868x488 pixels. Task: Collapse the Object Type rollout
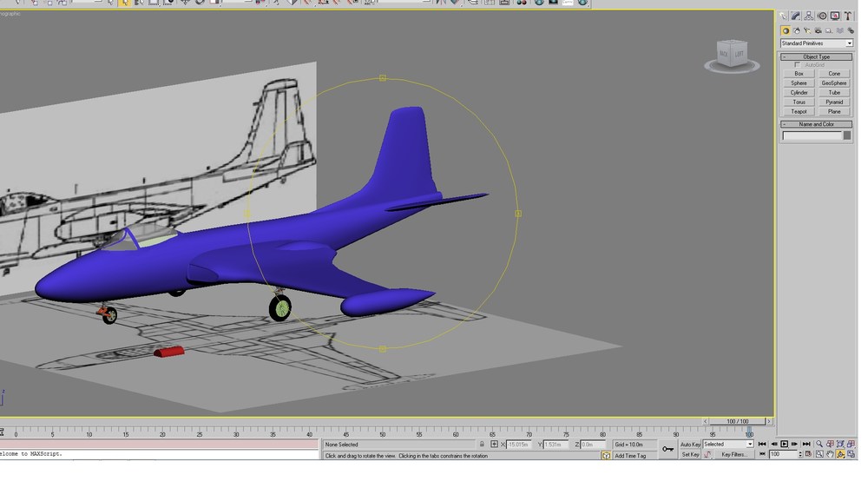[x=817, y=56]
